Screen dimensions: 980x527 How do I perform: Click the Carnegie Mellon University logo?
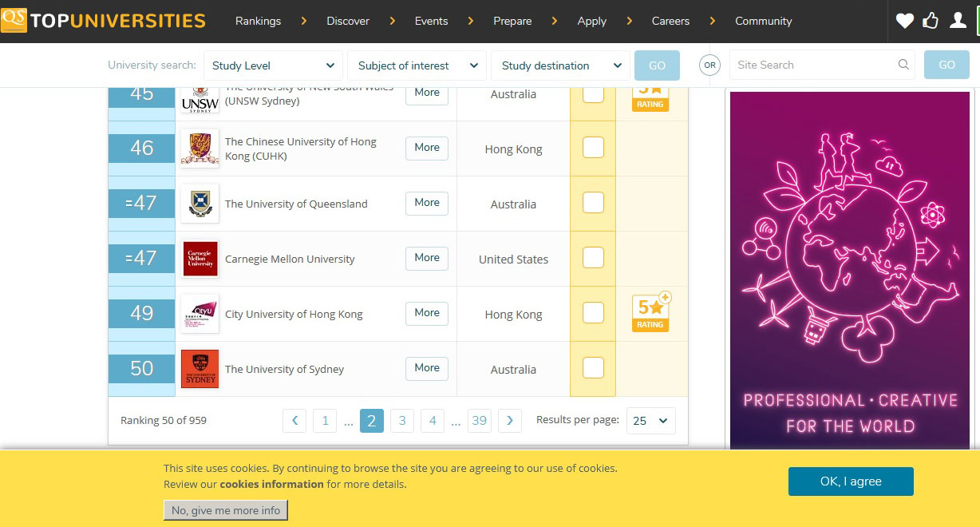coord(200,259)
